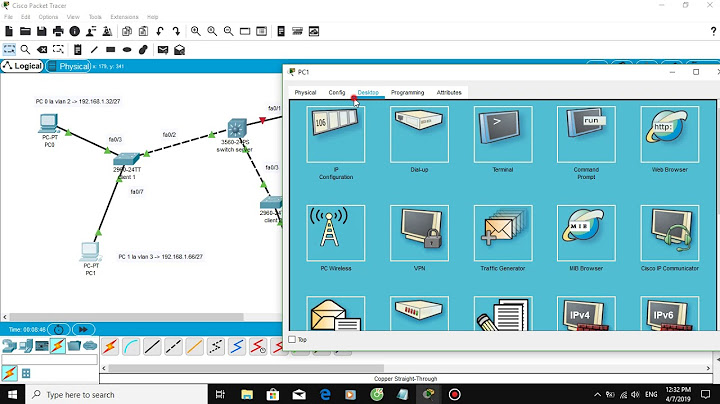This screenshot has width=720, height=404.
Task: Click the PC1 vlan 3 note text
Action: click(160, 257)
